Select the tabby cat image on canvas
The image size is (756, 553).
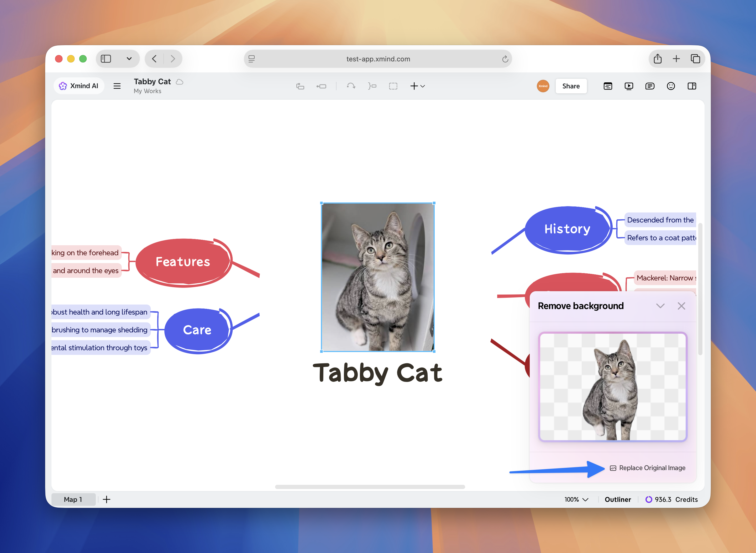pos(378,277)
